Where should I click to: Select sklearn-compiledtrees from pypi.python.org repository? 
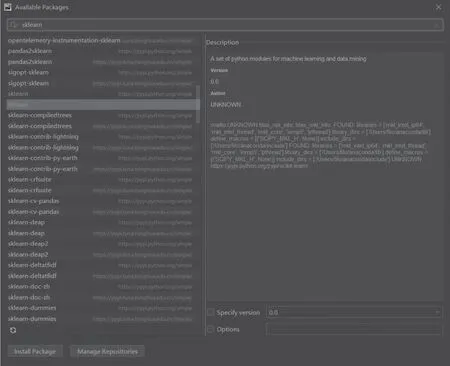click(103, 115)
